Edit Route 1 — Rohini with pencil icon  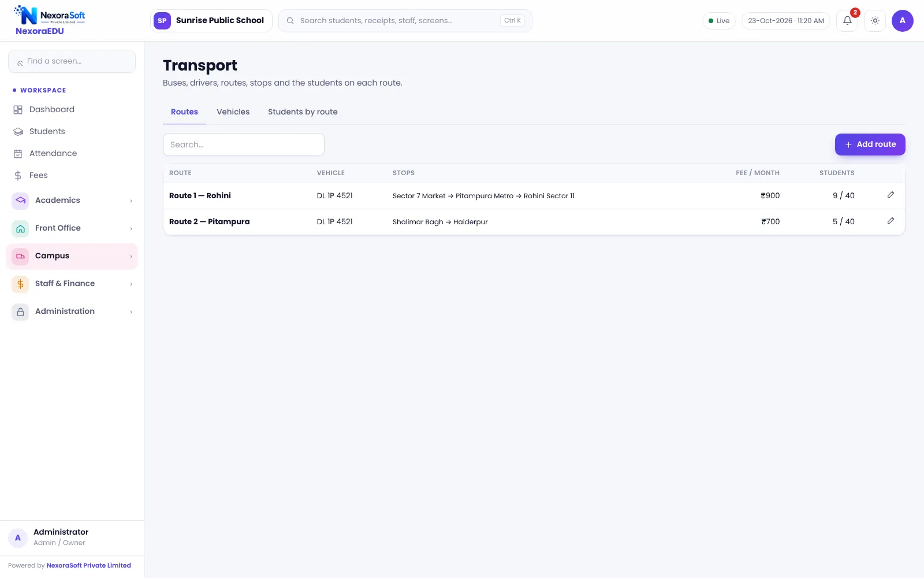point(891,195)
